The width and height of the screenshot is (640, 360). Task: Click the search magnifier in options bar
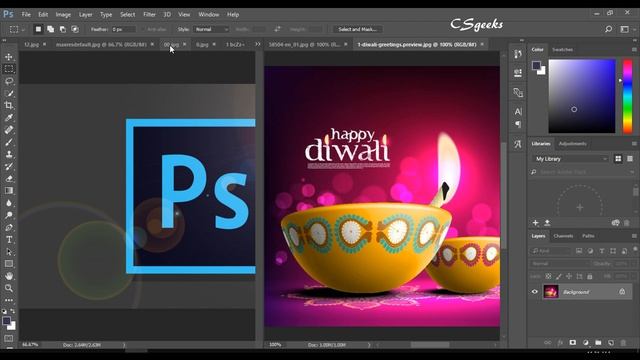609,29
